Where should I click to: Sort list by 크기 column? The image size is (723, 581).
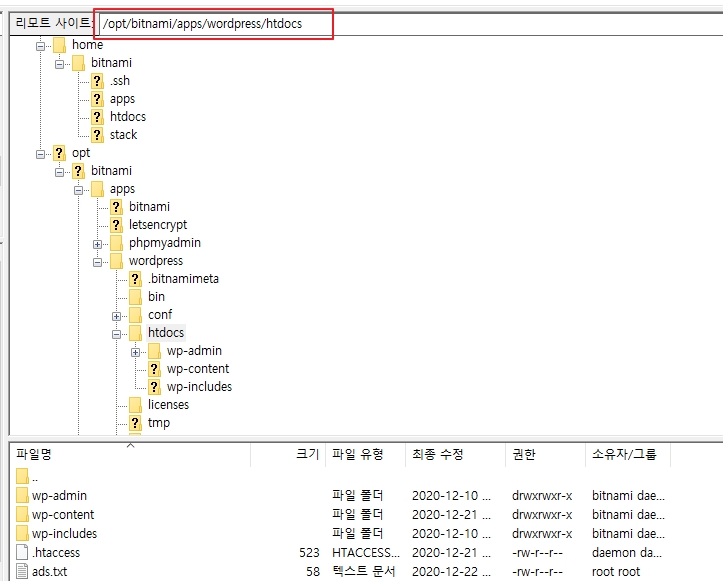(307, 454)
